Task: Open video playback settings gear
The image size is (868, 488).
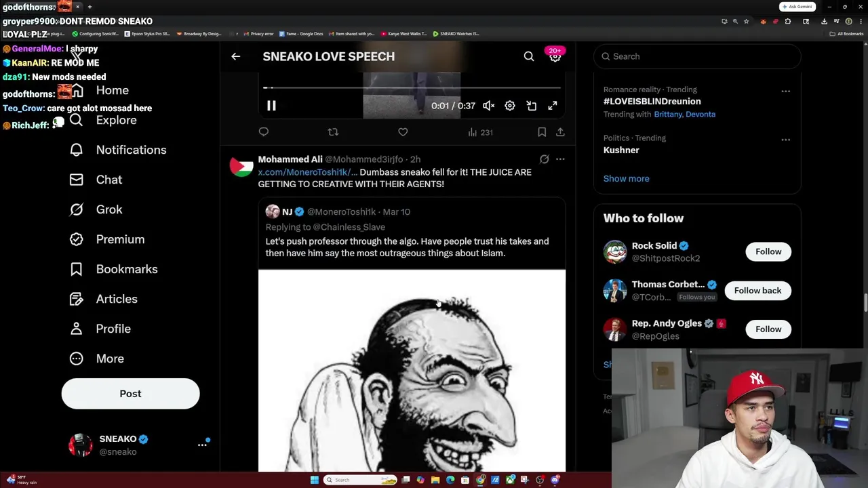Action: [509, 106]
